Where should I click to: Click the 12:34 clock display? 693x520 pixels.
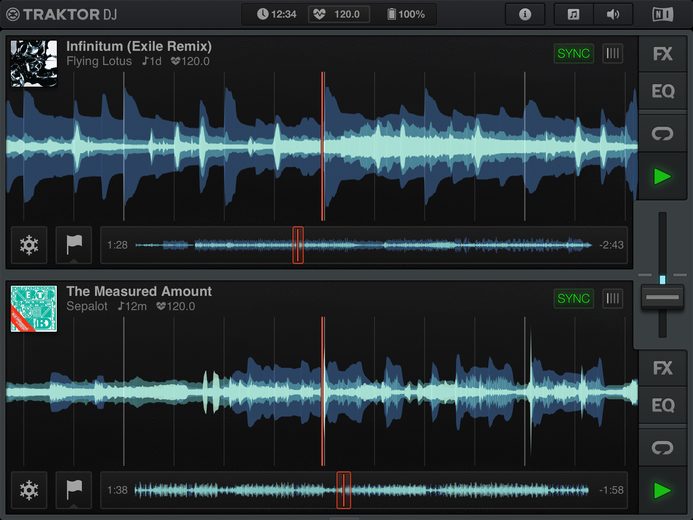coord(277,15)
